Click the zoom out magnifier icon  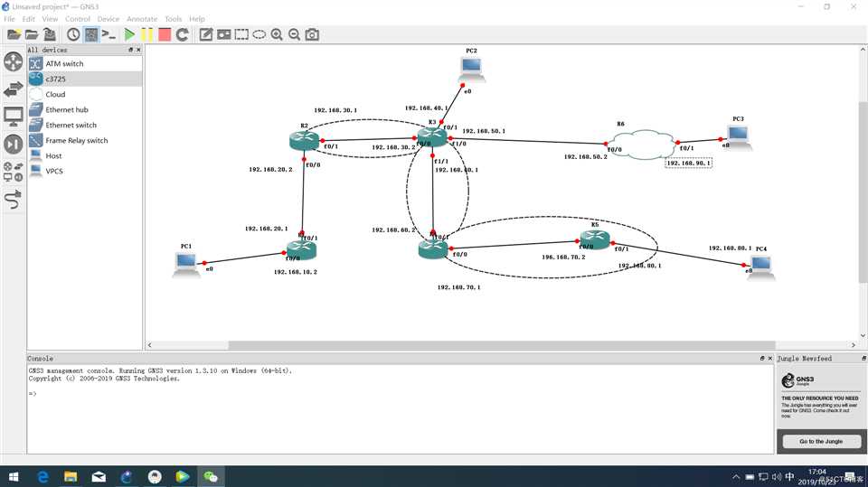(295, 34)
